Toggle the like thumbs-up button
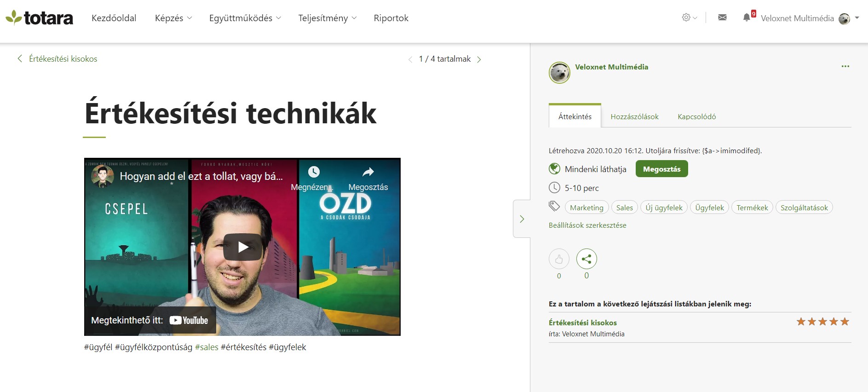This screenshot has width=868, height=392. coord(559,259)
